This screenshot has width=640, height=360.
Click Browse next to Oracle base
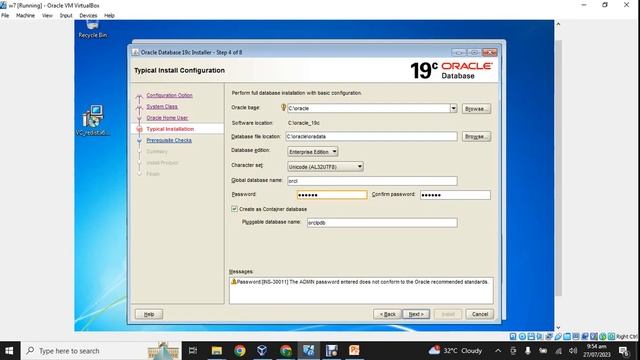(476, 109)
